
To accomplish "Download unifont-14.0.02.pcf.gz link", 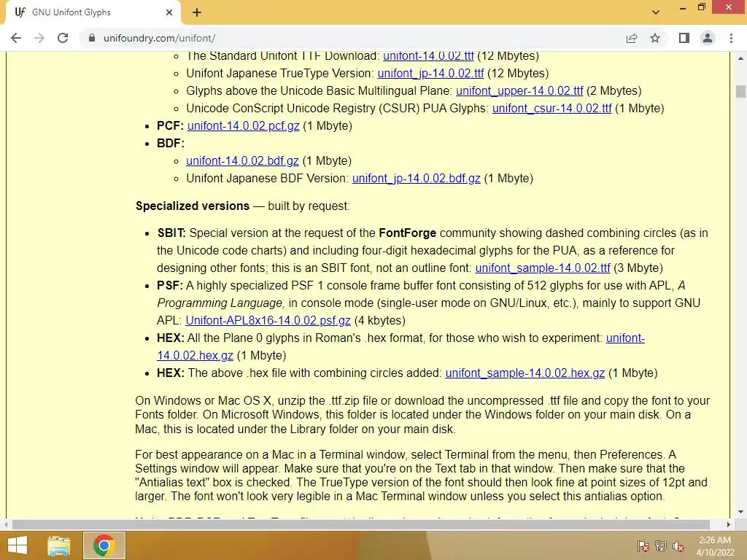I will tap(244, 126).
